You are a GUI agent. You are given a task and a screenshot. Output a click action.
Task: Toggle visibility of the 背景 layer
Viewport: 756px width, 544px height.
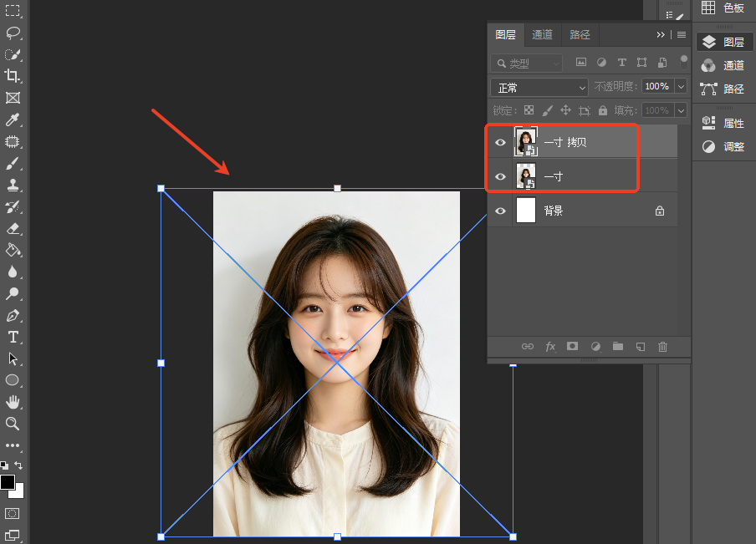pos(500,211)
